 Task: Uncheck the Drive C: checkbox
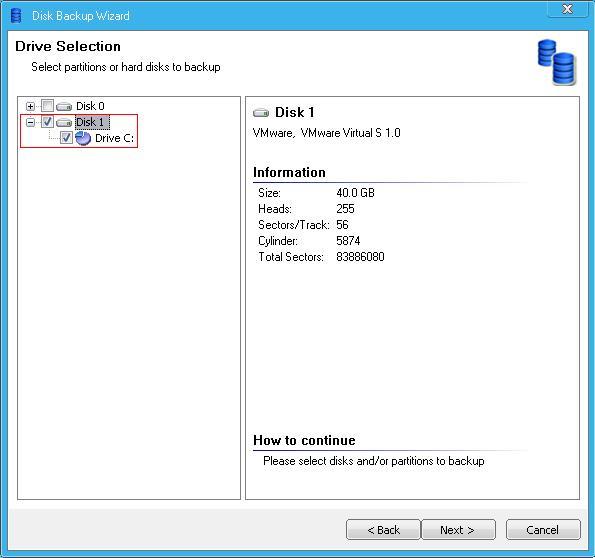[x=66, y=138]
